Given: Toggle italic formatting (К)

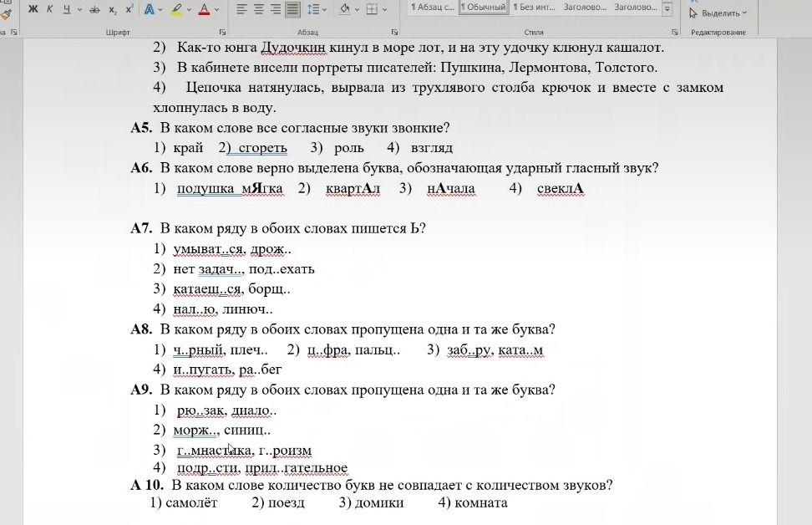Looking at the screenshot, I should point(50,9).
